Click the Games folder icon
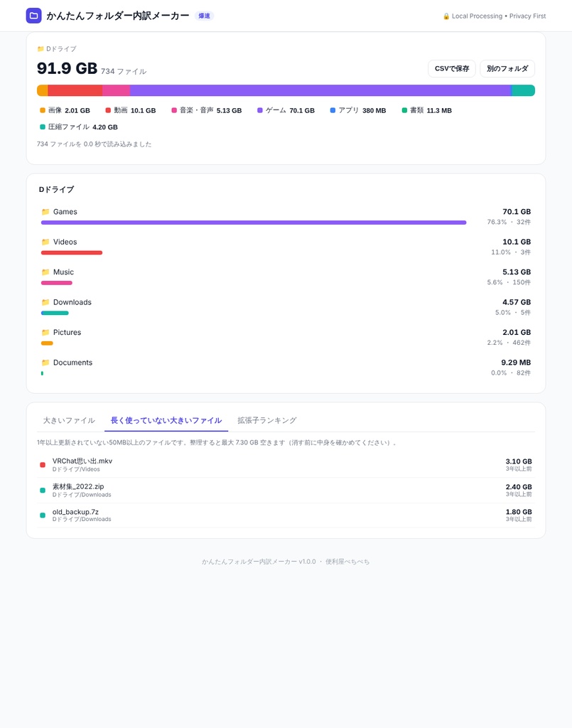The image size is (572, 728). [x=45, y=212]
